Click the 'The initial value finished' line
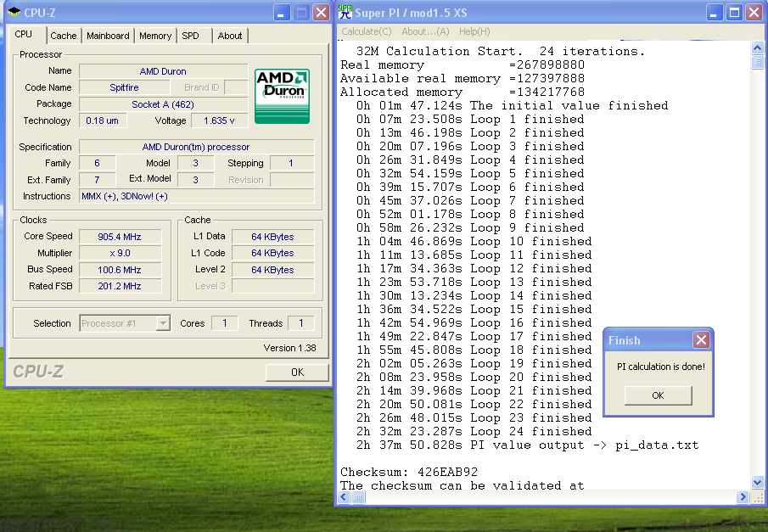 (512, 106)
